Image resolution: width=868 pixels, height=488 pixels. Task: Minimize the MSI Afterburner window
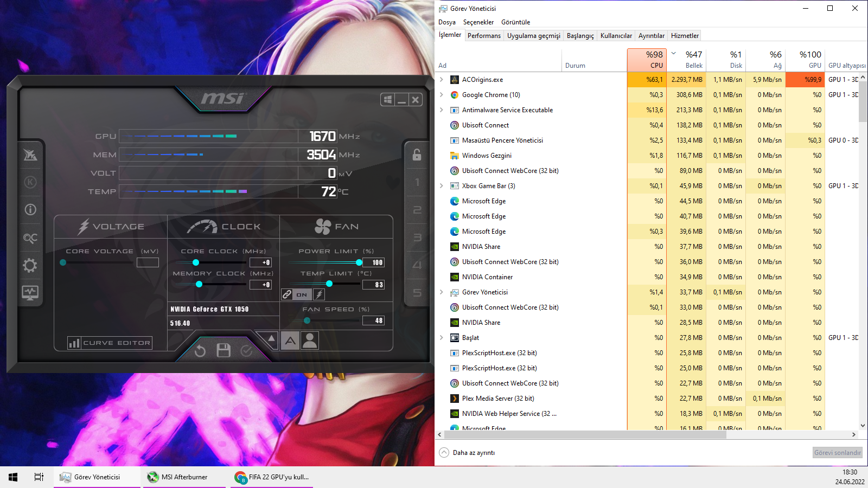[401, 100]
